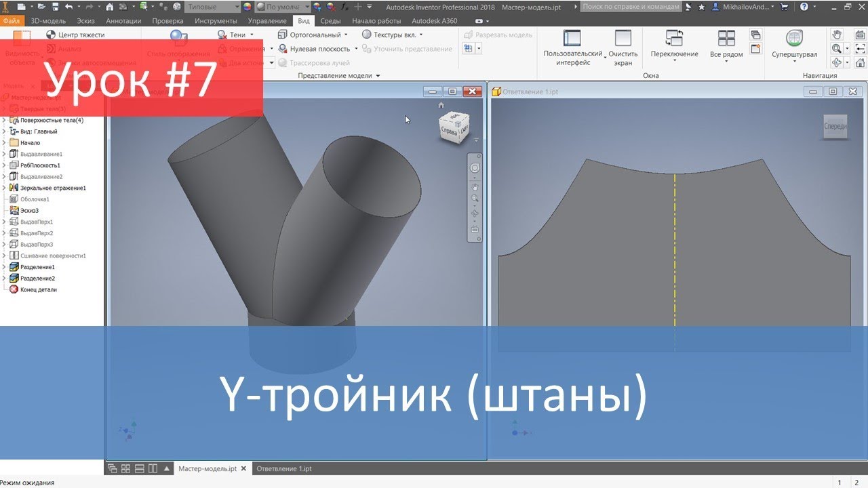Click the Центр тяжести icon
This screenshot has height=488, width=868.
coord(51,35)
